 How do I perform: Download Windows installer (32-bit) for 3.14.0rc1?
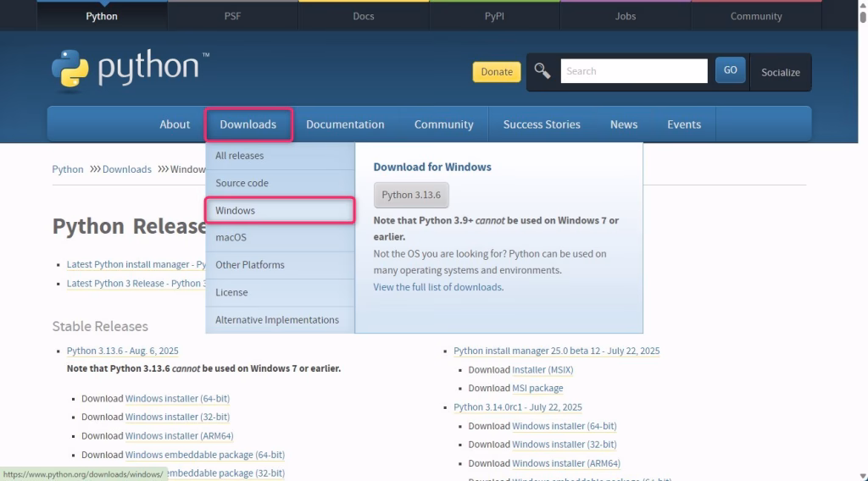564,445
